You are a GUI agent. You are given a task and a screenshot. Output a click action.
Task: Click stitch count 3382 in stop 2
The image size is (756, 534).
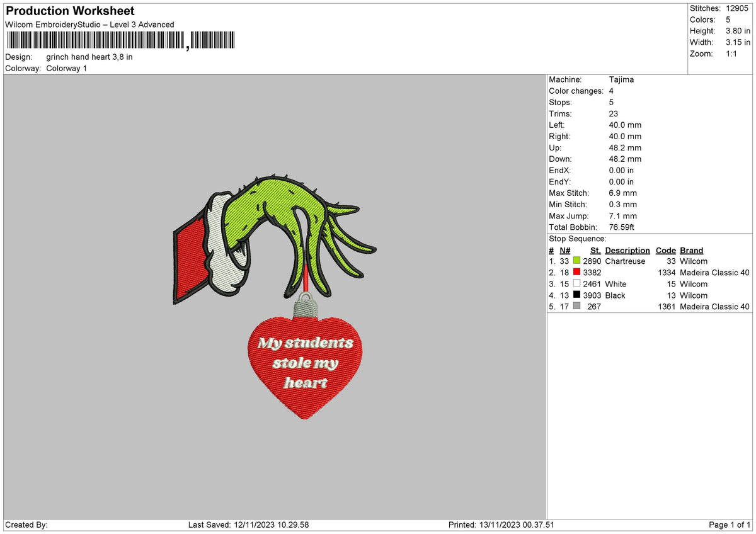(592, 273)
